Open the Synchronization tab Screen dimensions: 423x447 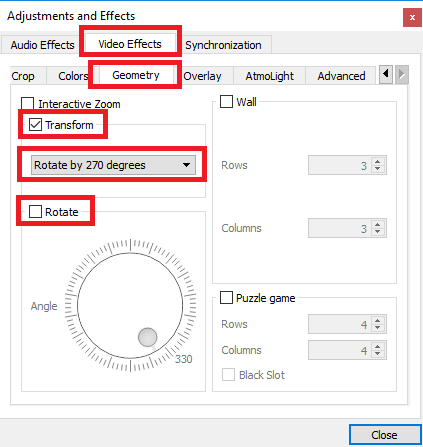tap(223, 45)
